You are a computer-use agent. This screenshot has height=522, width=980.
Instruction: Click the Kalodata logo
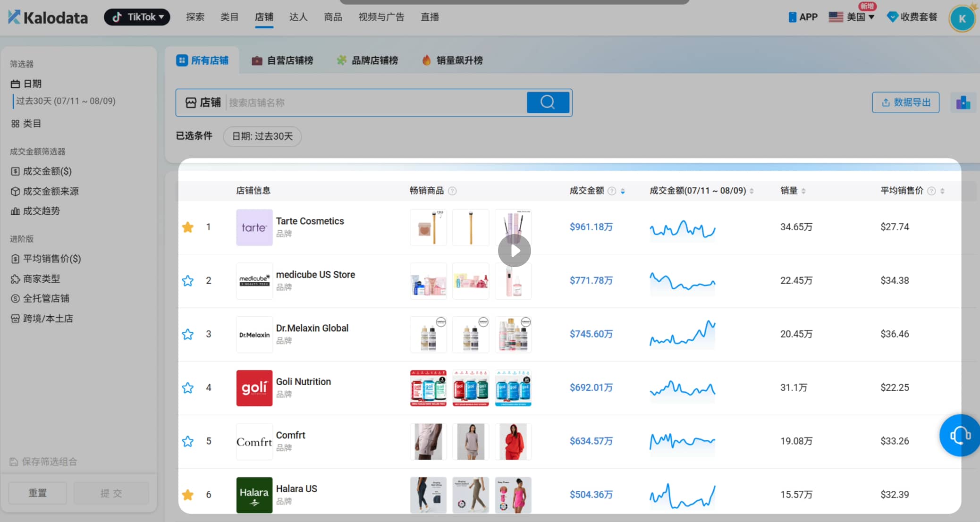tap(47, 17)
